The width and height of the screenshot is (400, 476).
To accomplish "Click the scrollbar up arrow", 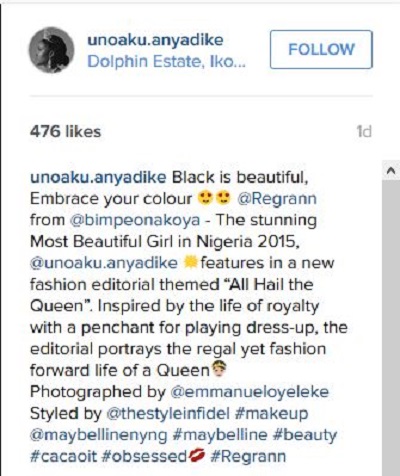I will pyautogui.click(x=391, y=171).
